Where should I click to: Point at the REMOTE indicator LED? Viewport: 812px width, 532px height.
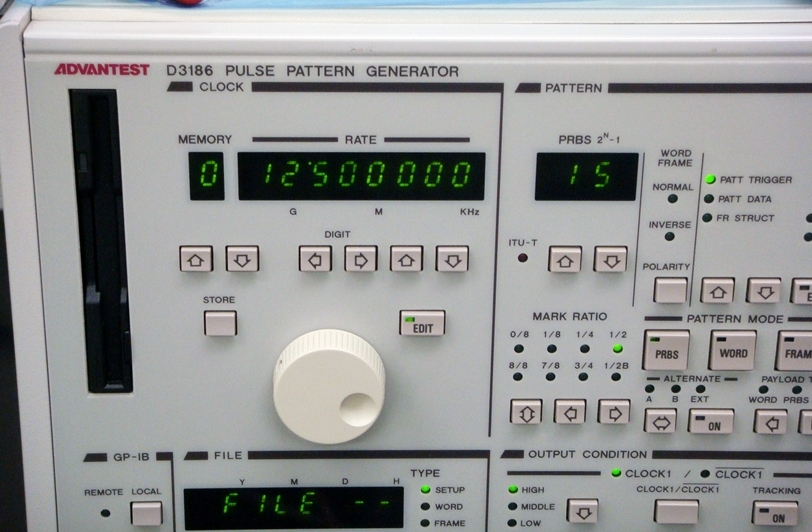(105, 513)
